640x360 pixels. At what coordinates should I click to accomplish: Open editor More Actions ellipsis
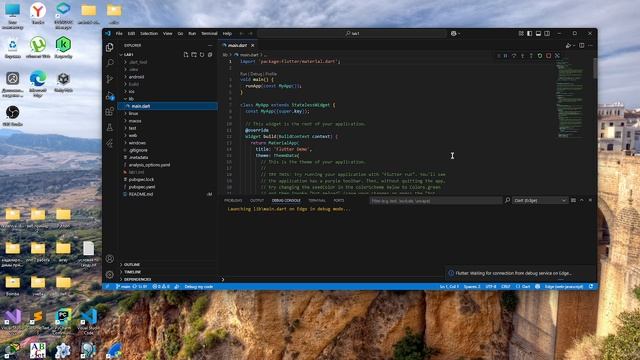[590, 45]
